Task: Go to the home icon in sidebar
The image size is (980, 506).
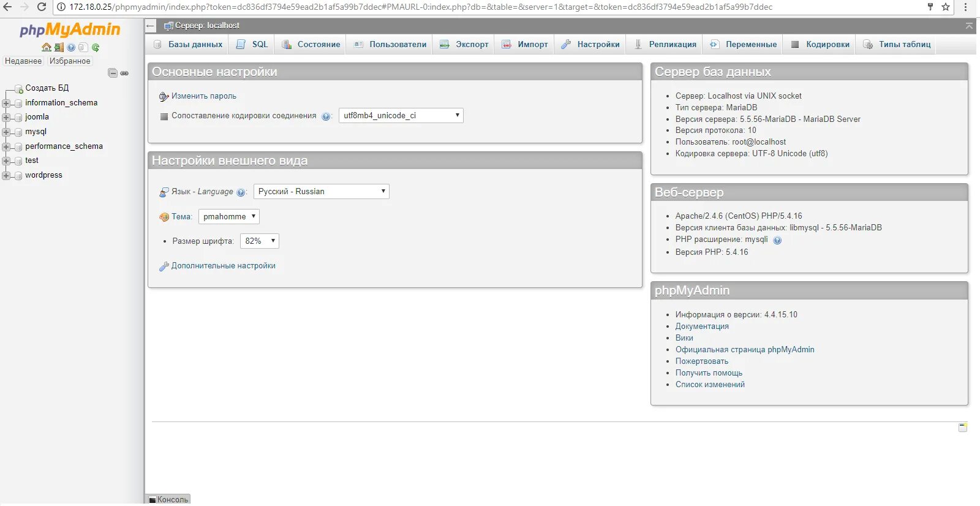Action: [x=47, y=47]
